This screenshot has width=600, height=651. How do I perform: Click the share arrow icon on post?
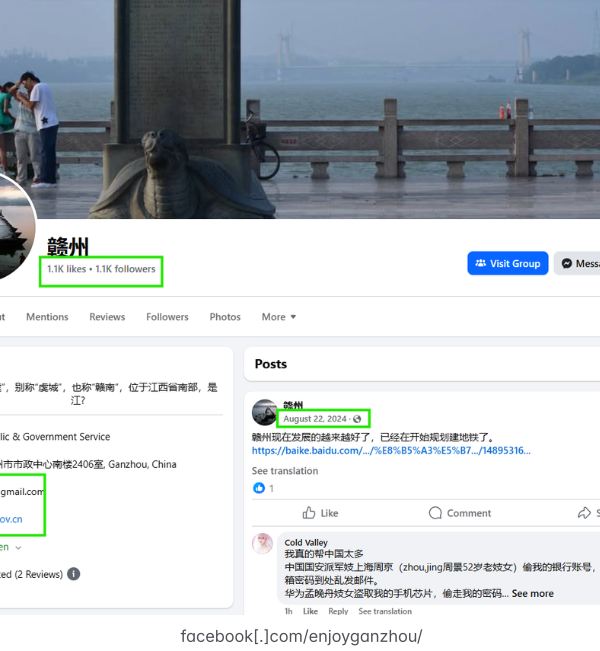pos(584,513)
